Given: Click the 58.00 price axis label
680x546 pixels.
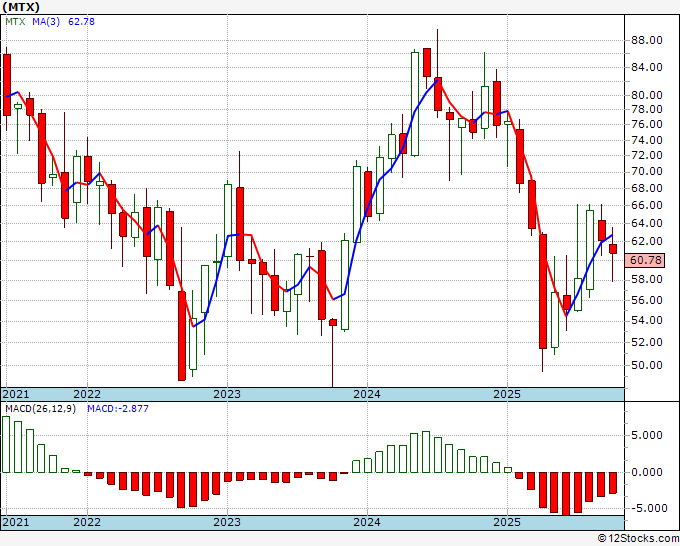Looking at the screenshot, I should (646, 279).
